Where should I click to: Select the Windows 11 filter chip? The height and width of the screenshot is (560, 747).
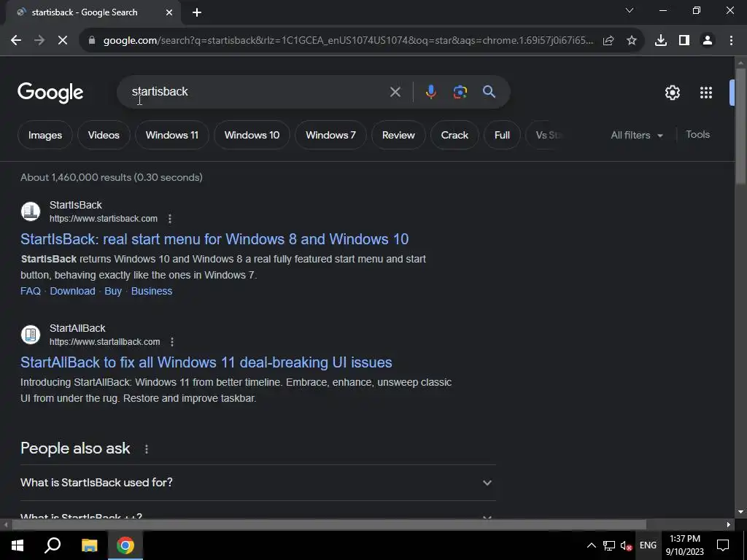pyautogui.click(x=172, y=135)
